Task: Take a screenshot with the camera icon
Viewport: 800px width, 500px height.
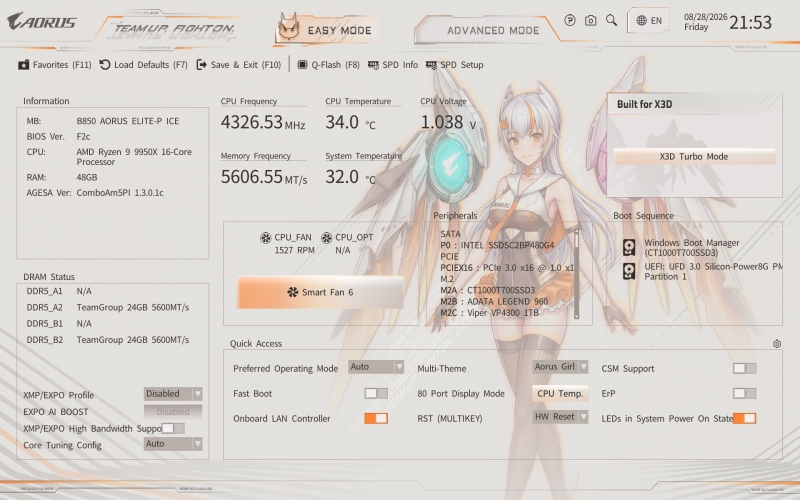Action: click(x=590, y=20)
